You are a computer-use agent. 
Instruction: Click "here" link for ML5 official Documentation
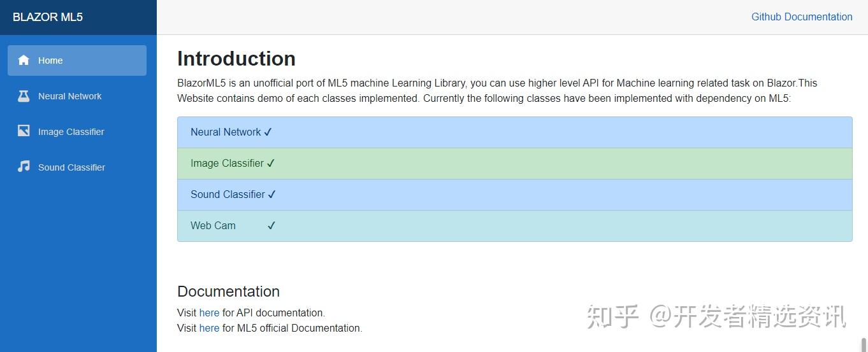click(209, 328)
